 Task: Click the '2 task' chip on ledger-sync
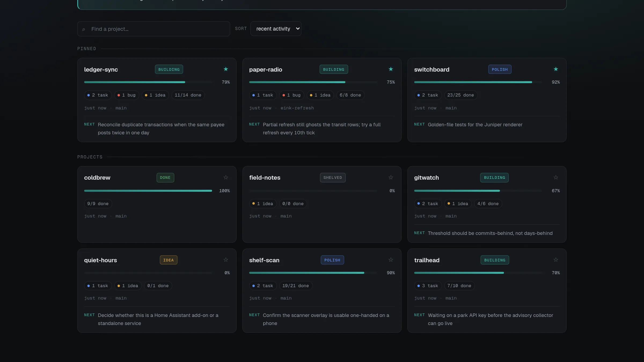point(98,95)
